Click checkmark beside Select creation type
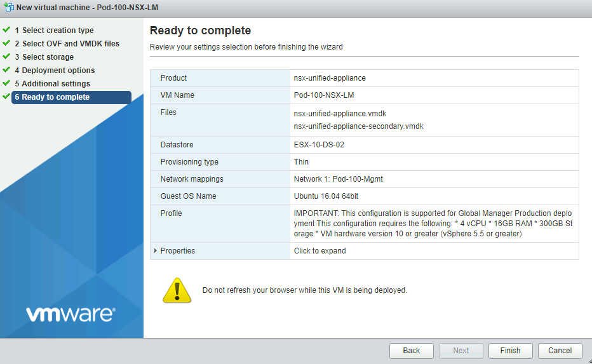 (x=6, y=30)
